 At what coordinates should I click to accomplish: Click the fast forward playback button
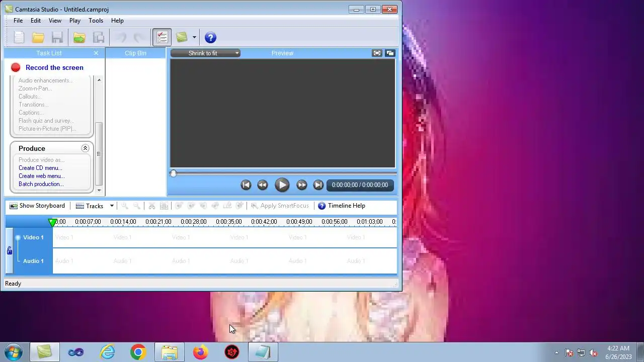301,185
